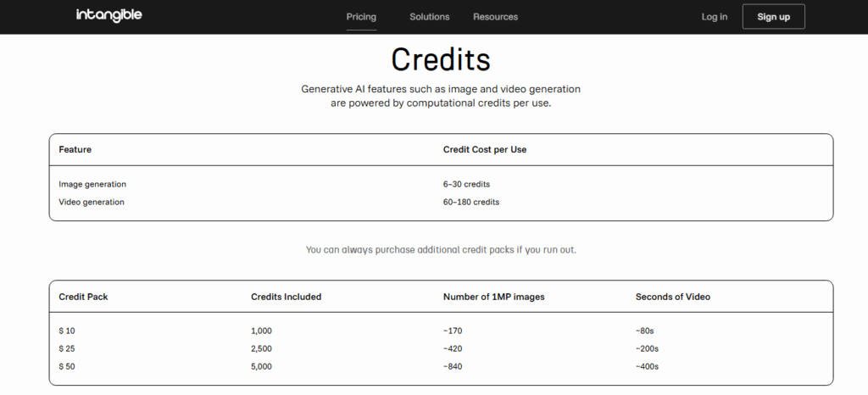Open the Resources menu
Viewport: 868px width, 395px height.
(495, 17)
